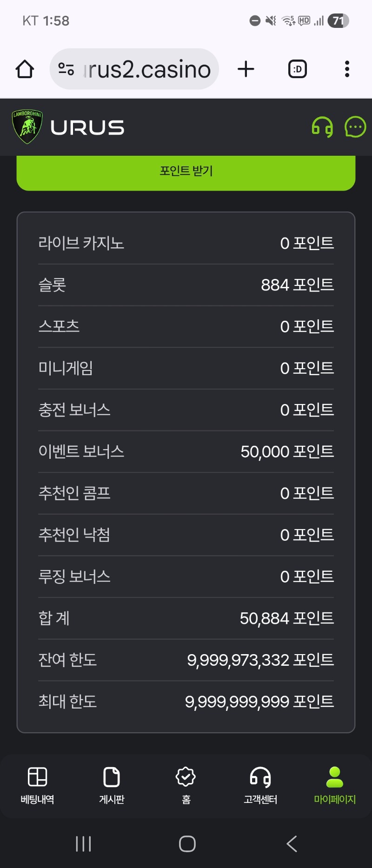Viewport: 372px width, 868px height.
Task: Open site settings icon in address bar
Action: click(66, 69)
